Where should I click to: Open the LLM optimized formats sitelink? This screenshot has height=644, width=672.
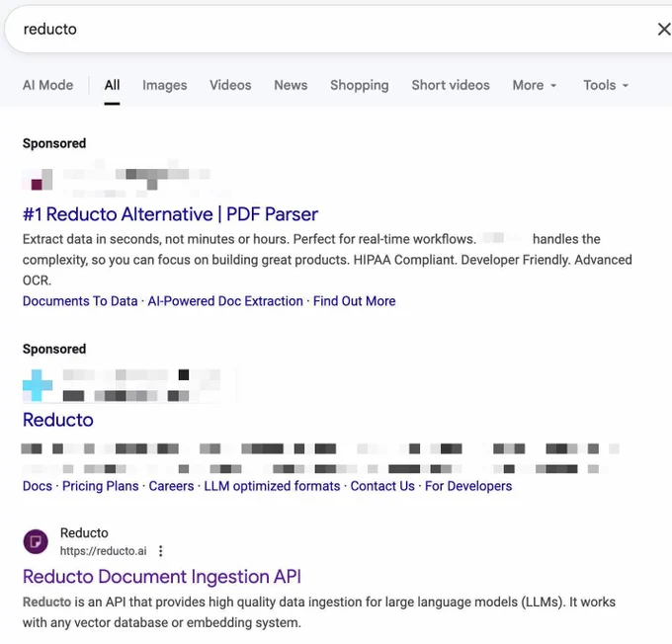(x=272, y=486)
